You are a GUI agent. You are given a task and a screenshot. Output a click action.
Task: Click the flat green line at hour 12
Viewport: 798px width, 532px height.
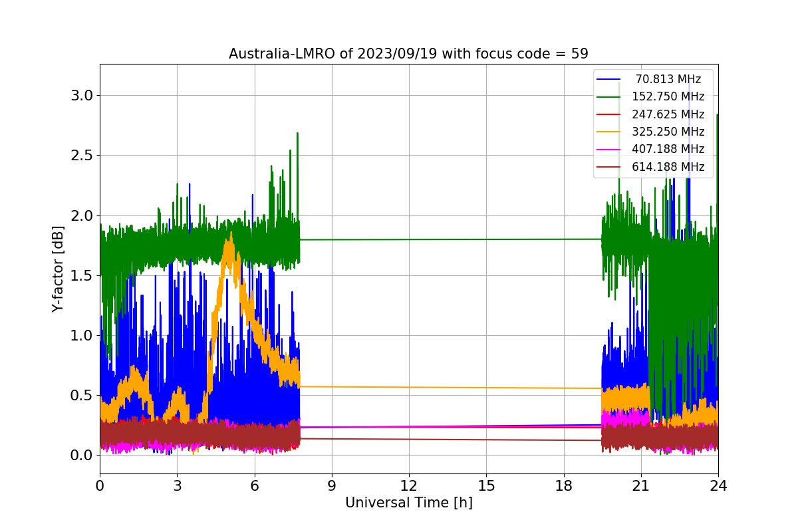409,239
